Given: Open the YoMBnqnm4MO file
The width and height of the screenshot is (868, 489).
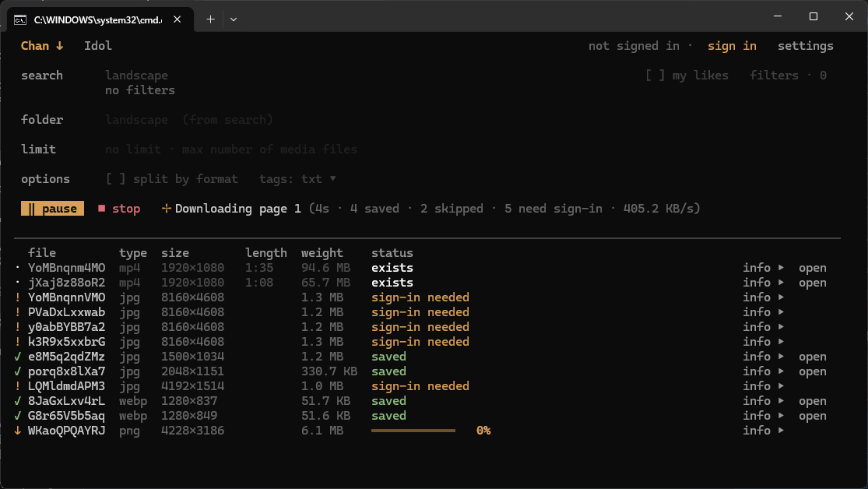Looking at the screenshot, I should coord(812,268).
